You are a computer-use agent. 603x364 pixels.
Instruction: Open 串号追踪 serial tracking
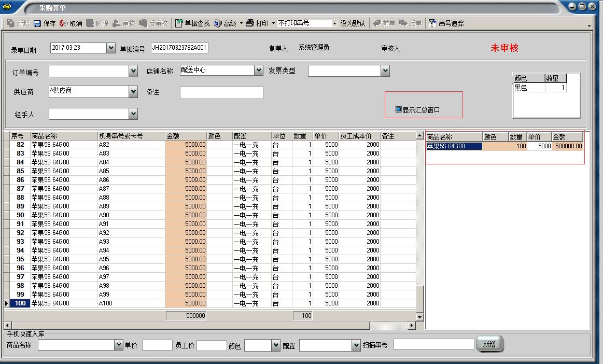tap(446, 23)
